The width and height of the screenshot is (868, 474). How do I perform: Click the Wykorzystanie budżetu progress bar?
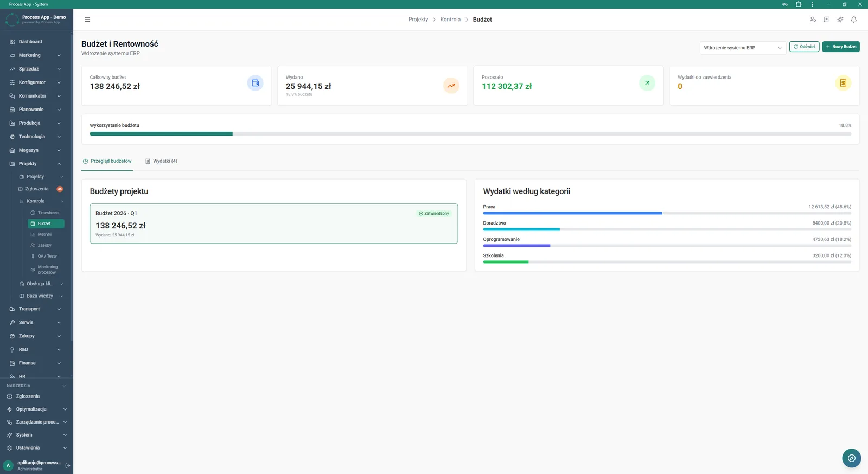[x=470, y=133]
